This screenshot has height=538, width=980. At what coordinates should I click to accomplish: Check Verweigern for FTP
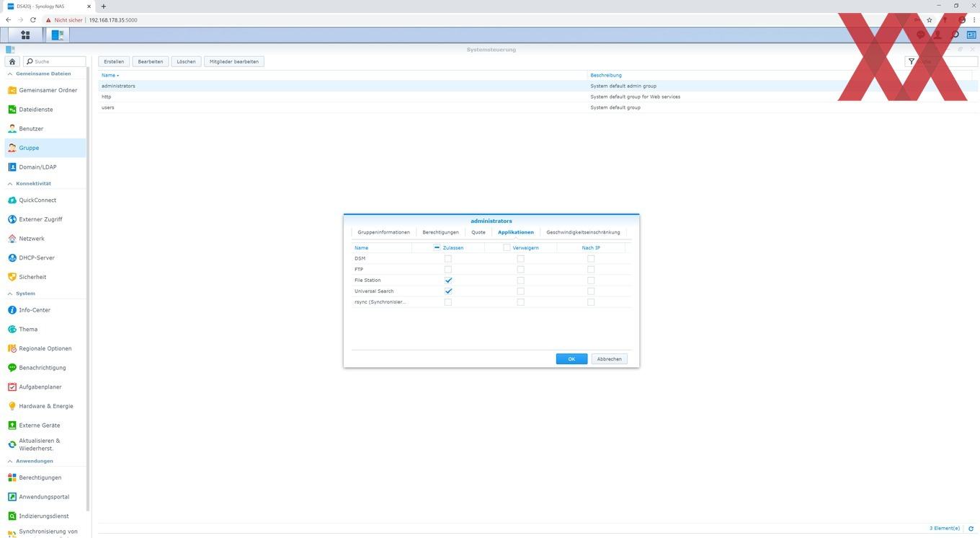(520, 269)
